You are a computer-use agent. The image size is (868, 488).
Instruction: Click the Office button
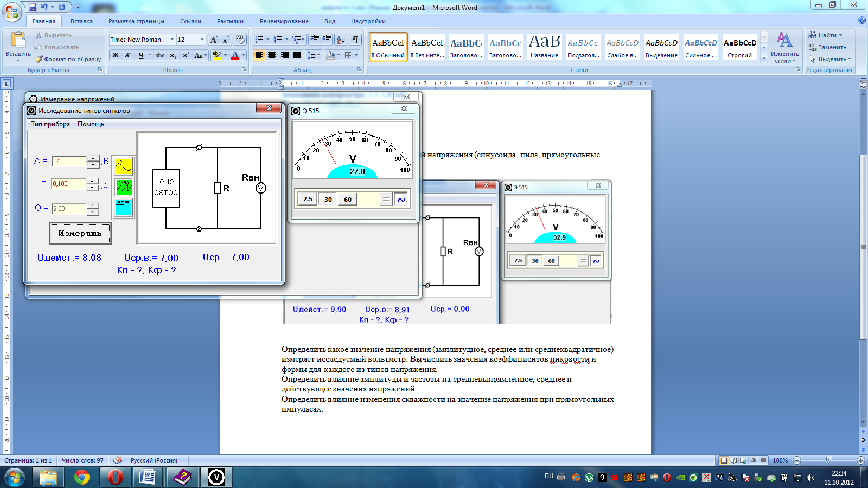pyautogui.click(x=11, y=11)
